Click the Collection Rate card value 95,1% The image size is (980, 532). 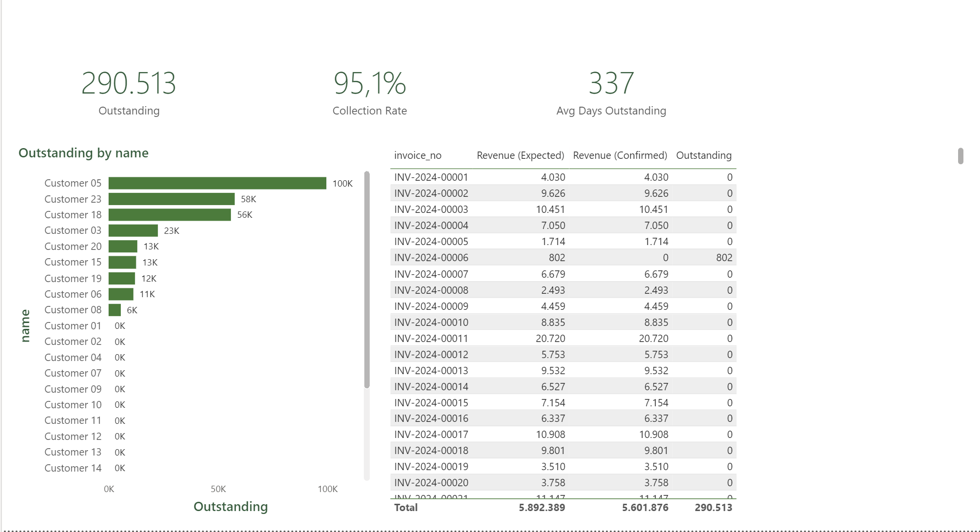pos(370,83)
